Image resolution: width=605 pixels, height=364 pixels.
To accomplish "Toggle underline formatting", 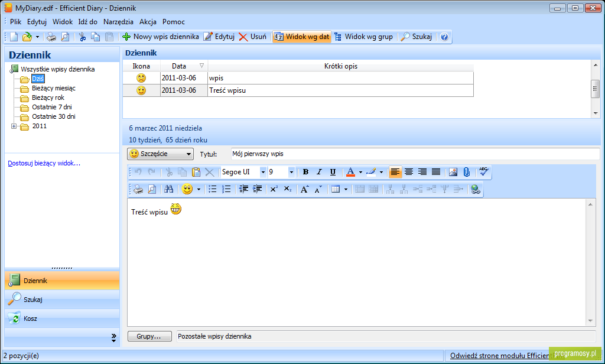I will pos(333,172).
